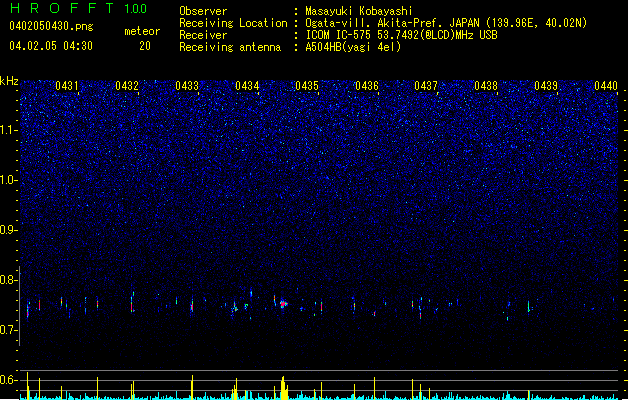Click the bright meteor echo after 0434

(x=284, y=304)
